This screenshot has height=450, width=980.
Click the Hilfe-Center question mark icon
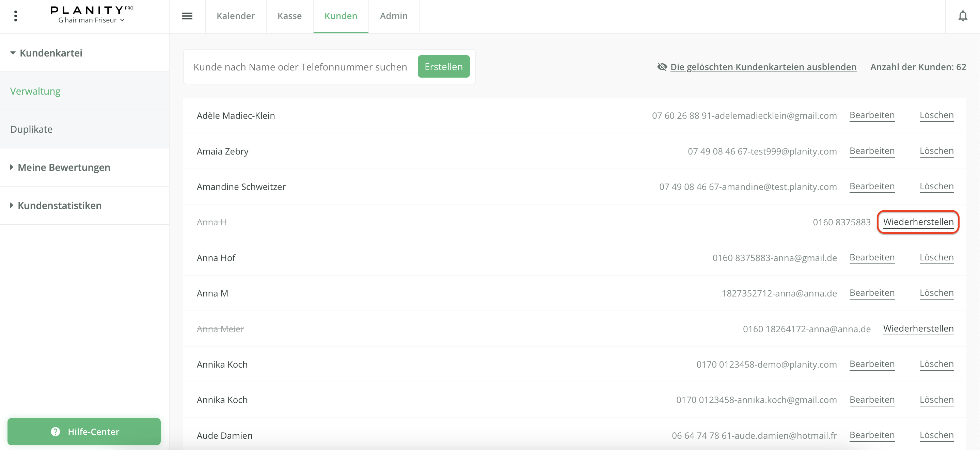[x=56, y=431]
